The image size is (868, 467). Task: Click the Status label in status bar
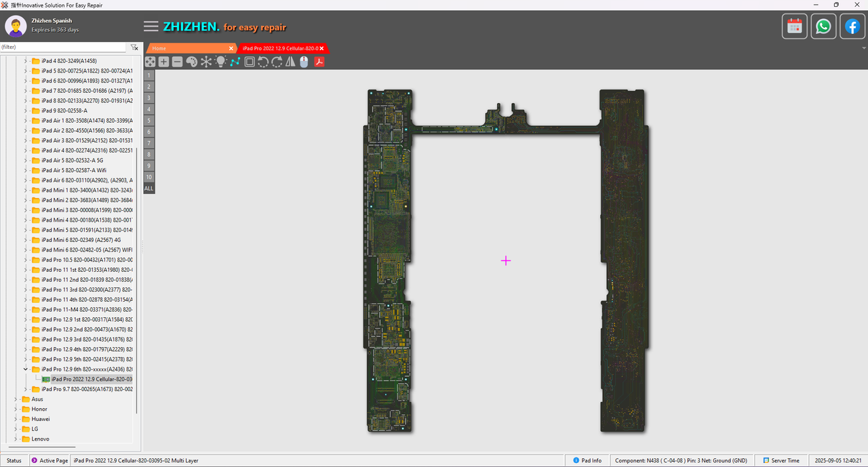[x=14, y=461]
